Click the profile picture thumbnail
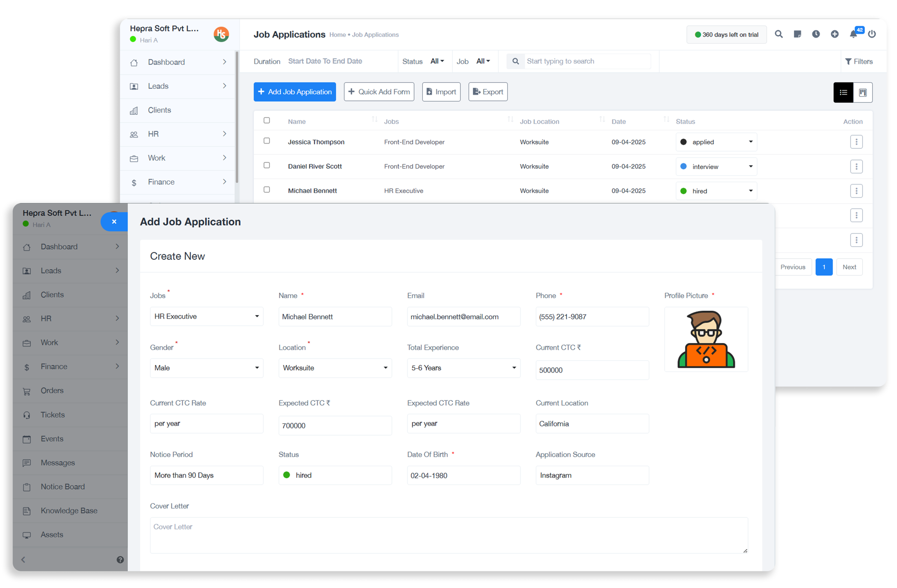897x588 pixels. click(x=706, y=339)
